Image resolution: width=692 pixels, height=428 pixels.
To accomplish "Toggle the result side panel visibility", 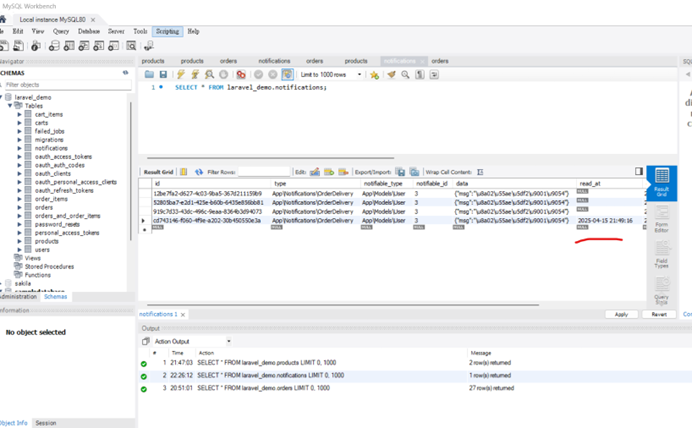I will click(639, 171).
